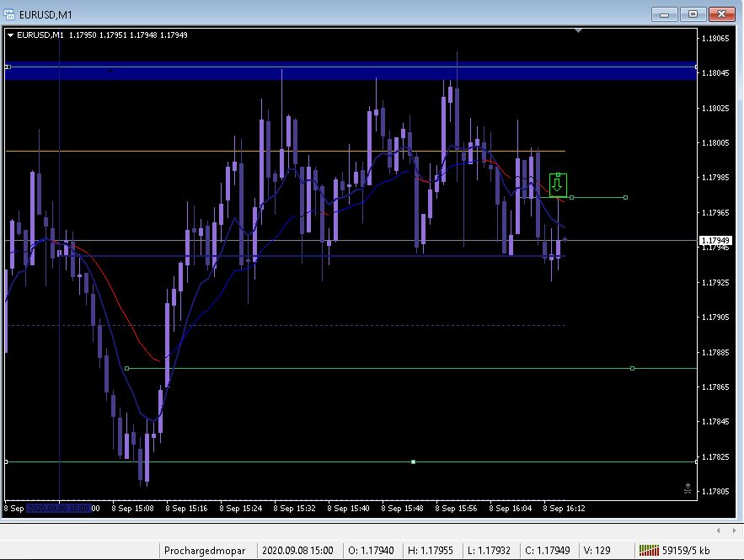Screen dimensions: 744x560
Task: Close the EURUSD,M1 chart window
Action: (722, 14)
